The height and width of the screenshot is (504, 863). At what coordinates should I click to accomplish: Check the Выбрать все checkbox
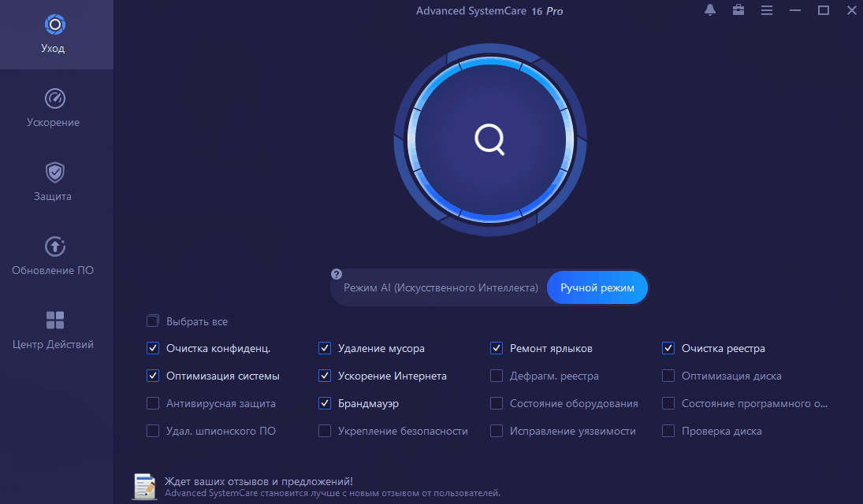[x=152, y=321]
